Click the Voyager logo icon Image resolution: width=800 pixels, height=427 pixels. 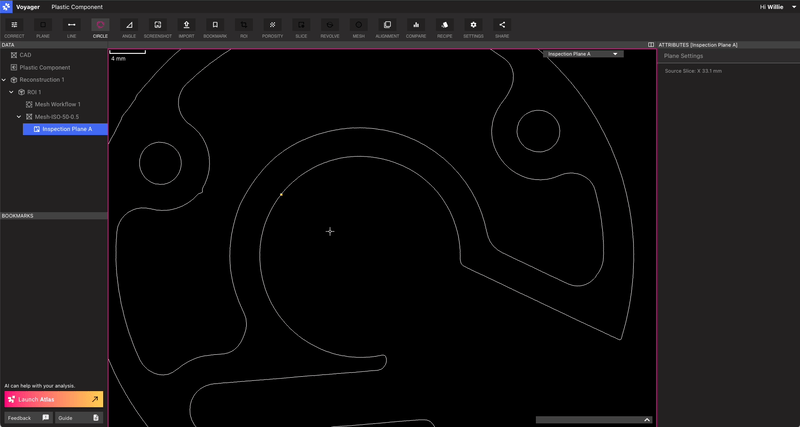click(x=6, y=7)
